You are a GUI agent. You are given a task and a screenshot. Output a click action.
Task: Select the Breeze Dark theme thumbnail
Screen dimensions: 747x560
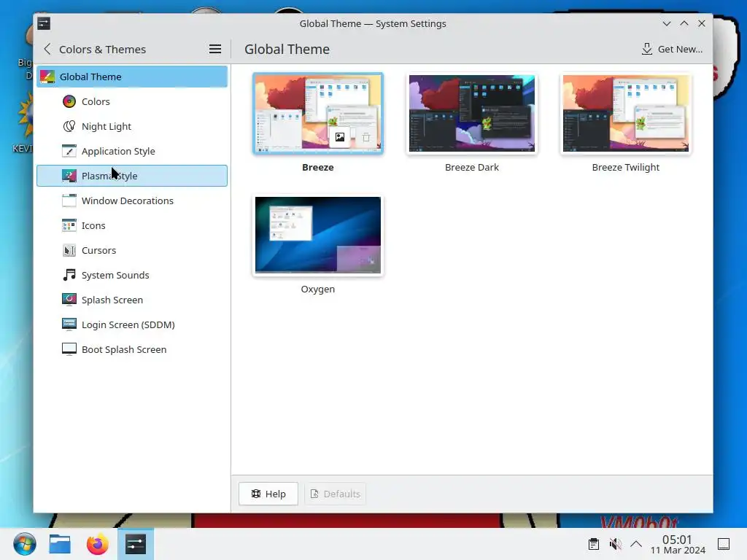click(x=472, y=113)
